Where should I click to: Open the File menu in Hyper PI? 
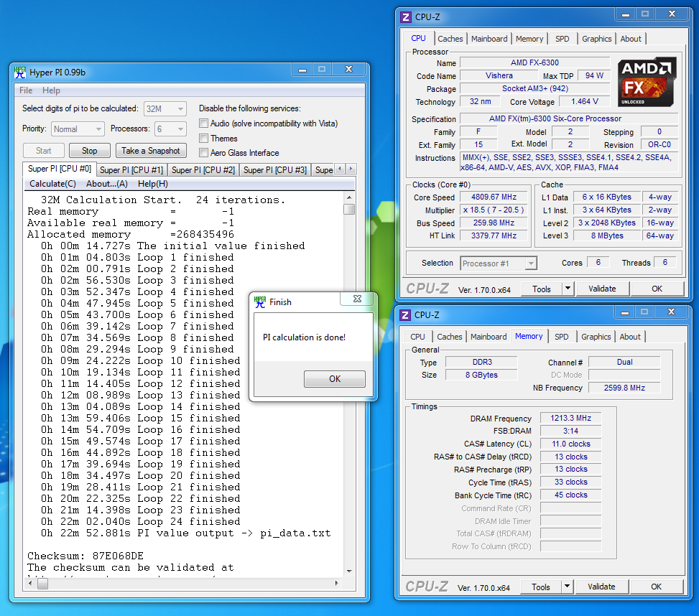coord(26,90)
